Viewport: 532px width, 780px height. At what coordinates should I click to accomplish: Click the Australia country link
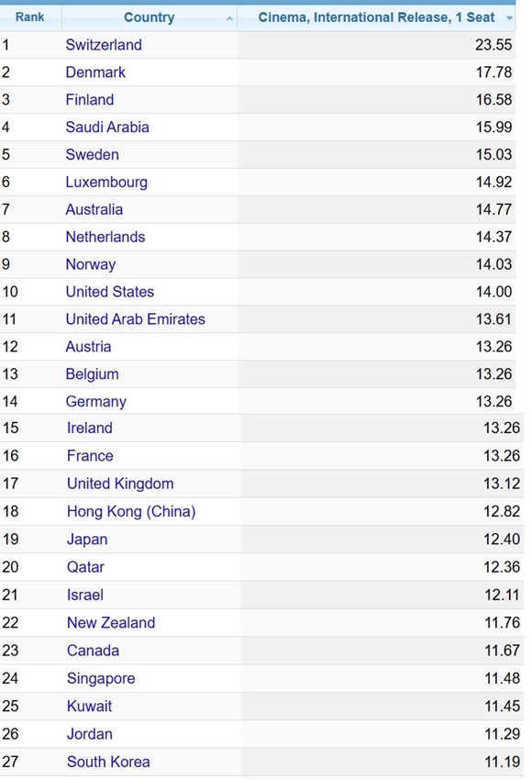(94, 209)
